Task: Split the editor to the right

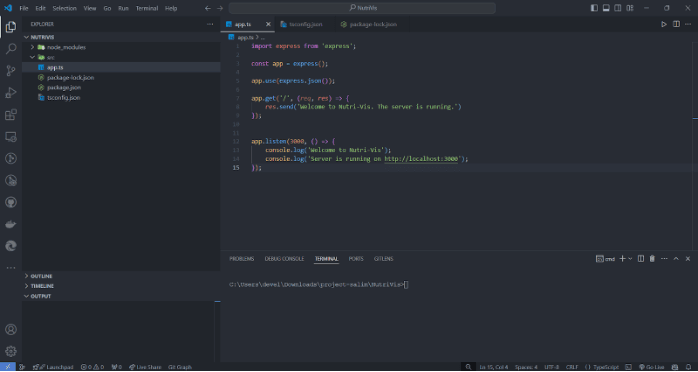Action: click(676, 24)
